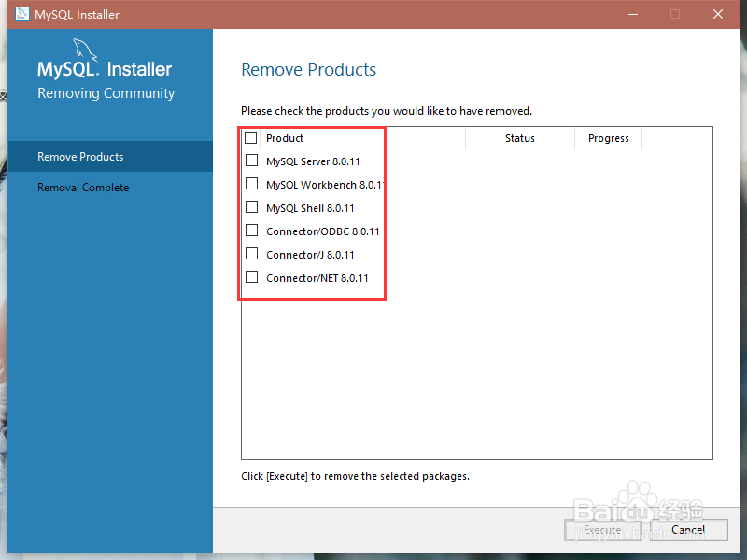Minimize the MySQL Installer window
Image resolution: width=747 pixels, height=560 pixels.
pos(633,14)
